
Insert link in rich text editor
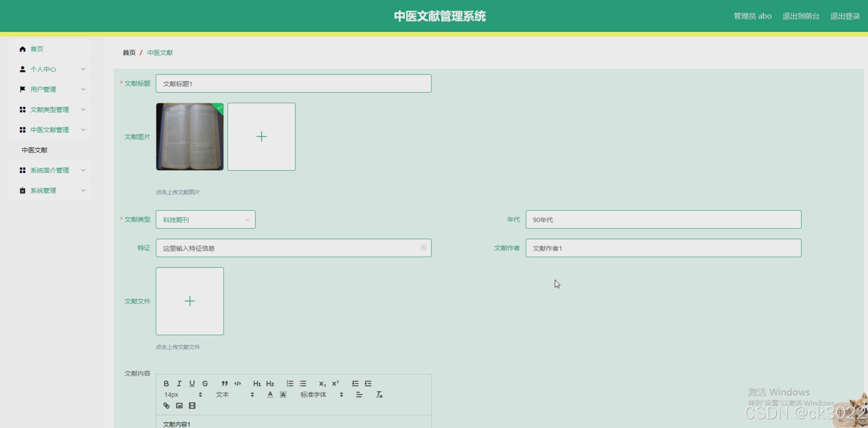(166, 406)
